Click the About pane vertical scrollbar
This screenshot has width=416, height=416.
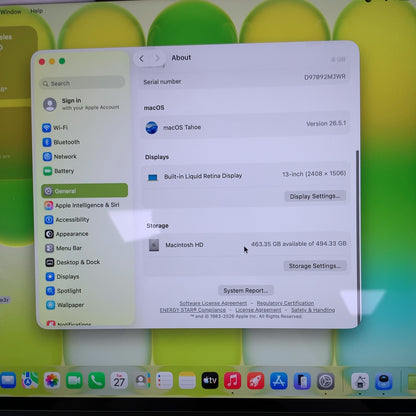358,237
